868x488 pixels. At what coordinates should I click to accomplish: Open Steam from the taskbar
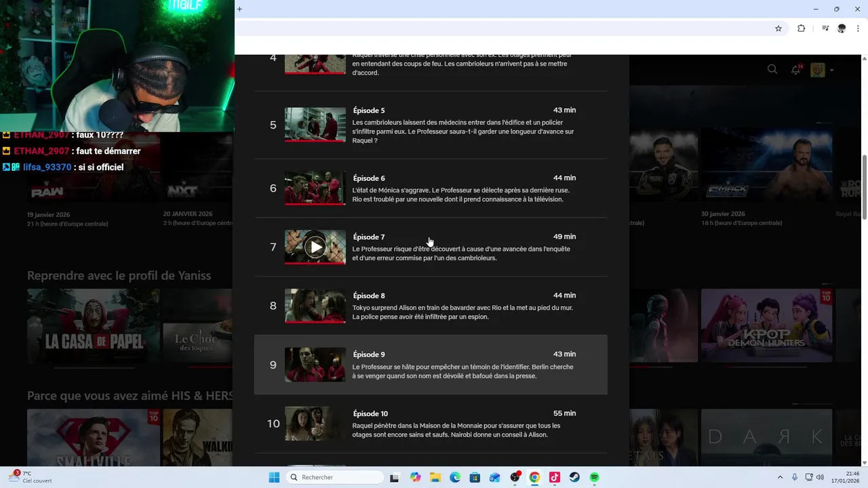click(x=574, y=477)
